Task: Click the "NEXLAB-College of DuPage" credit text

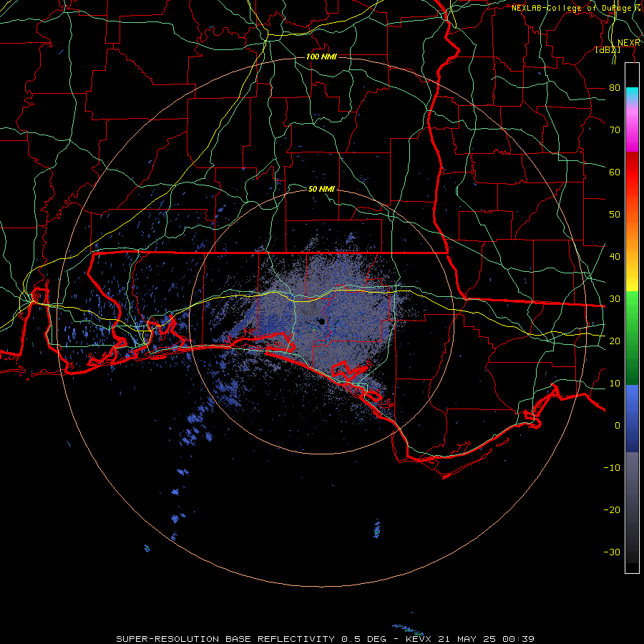Action: click(x=572, y=8)
